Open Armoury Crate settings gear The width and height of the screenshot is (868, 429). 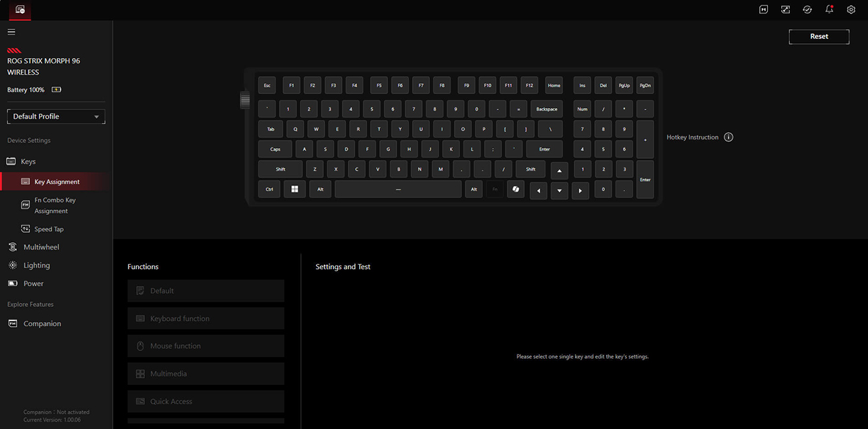pyautogui.click(x=851, y=9)
